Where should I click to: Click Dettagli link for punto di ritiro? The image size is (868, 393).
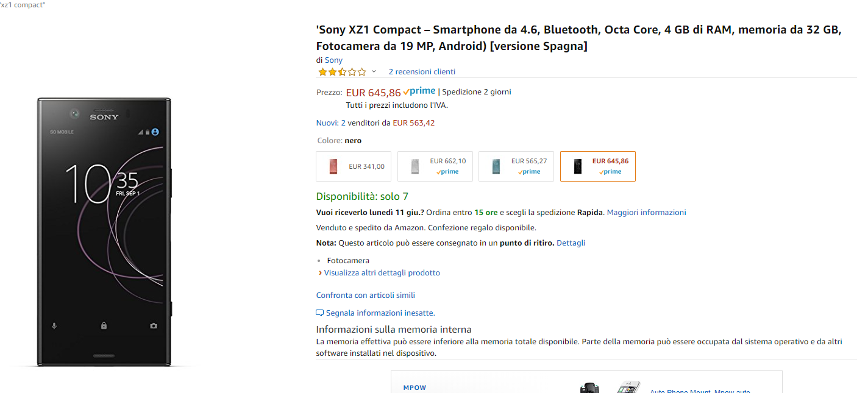[x=571, y=243]
